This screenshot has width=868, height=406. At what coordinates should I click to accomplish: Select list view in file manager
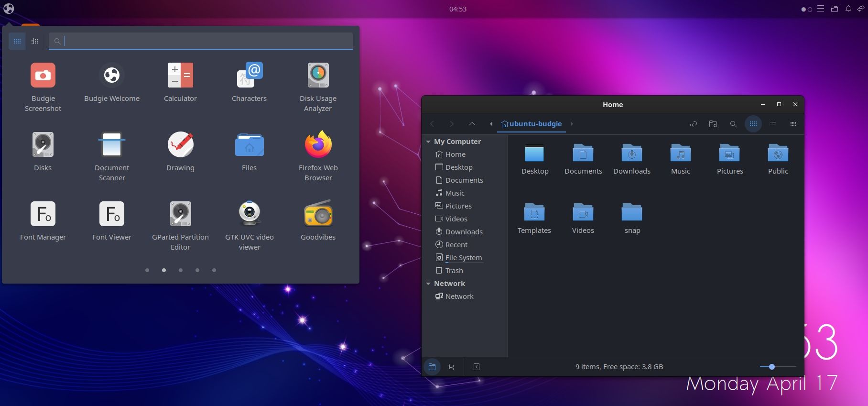(773, 124)
